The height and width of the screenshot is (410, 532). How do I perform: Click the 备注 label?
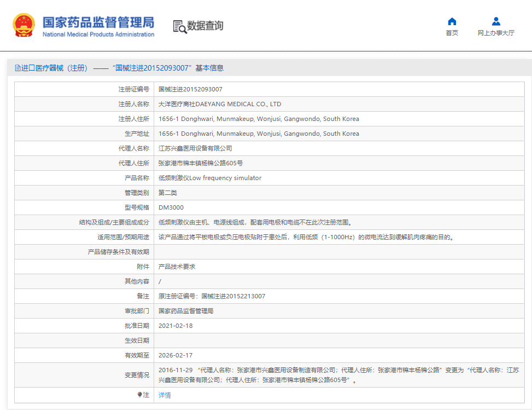click(143, 296)
